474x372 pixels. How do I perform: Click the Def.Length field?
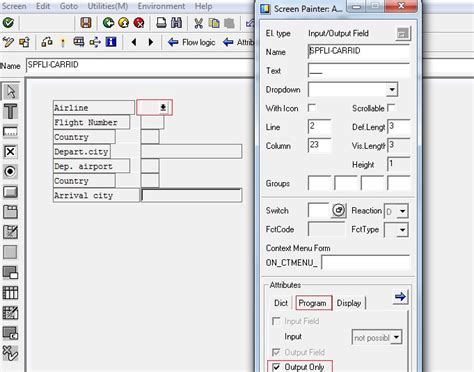click(x=399, y=127)
